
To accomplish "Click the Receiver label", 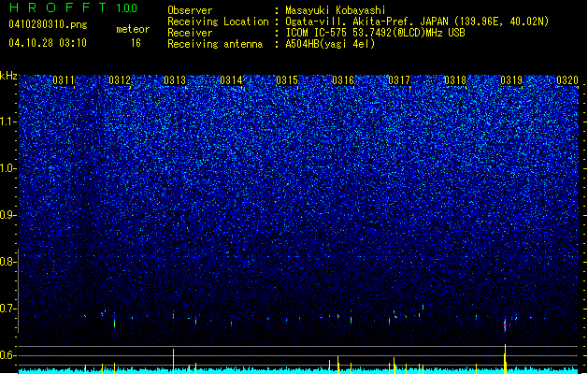I will 190,33.
